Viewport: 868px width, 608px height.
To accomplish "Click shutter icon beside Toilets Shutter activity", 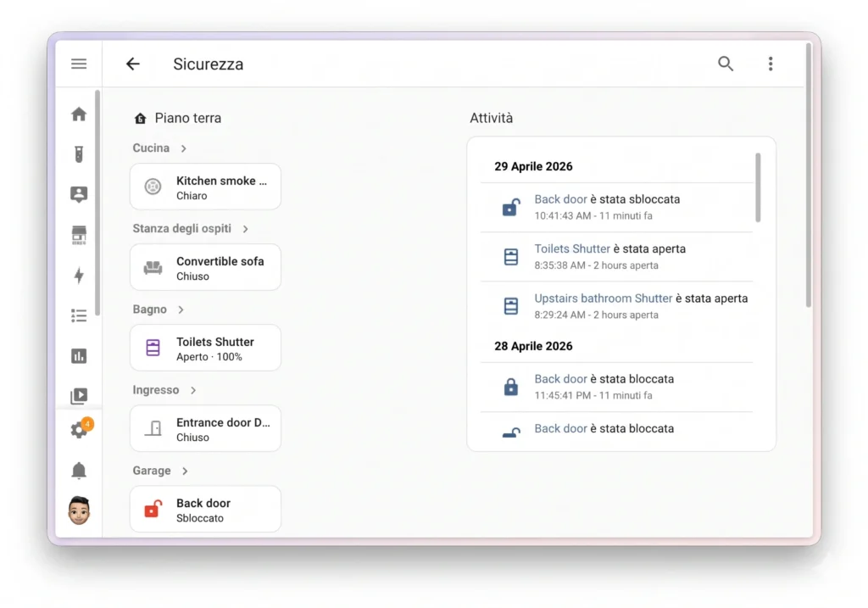I will point(511,256).
